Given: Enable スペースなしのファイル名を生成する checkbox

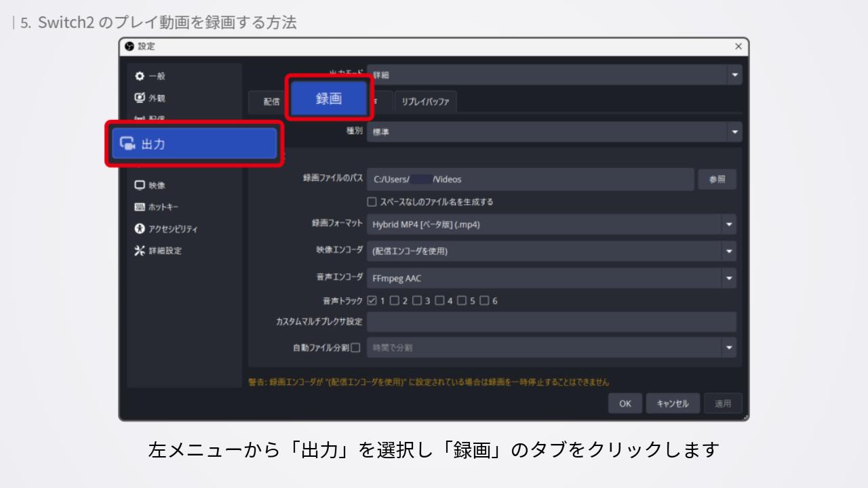Looking at the screenshot, I should click(x=372, y=202).
